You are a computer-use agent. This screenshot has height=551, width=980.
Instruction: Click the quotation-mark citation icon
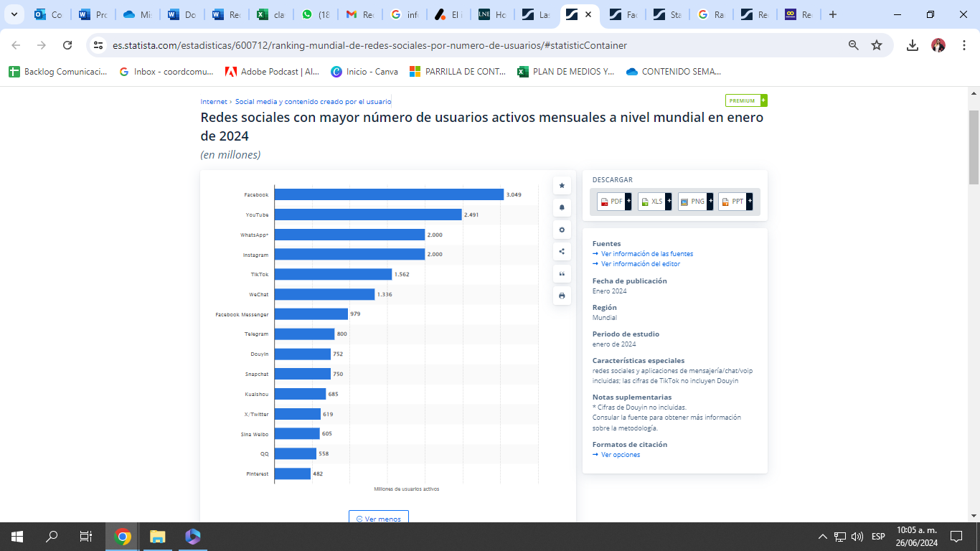[x=562, y=273]
